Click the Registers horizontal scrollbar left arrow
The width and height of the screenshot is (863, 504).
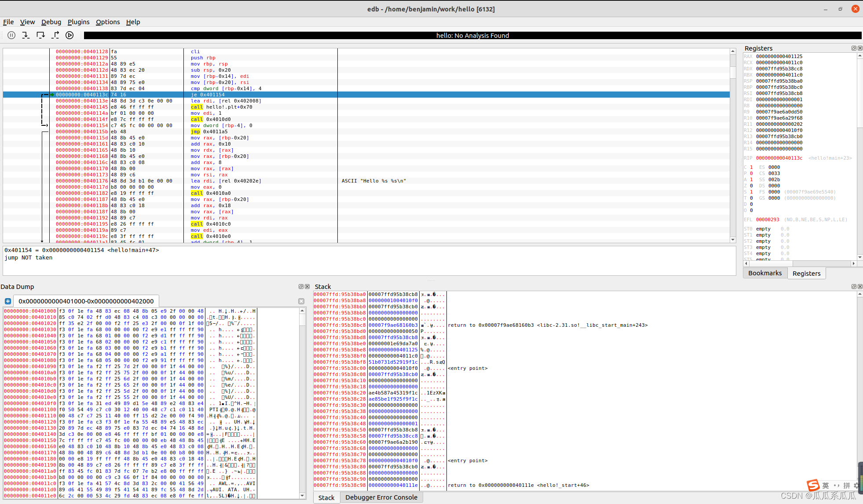pos(746,263)
